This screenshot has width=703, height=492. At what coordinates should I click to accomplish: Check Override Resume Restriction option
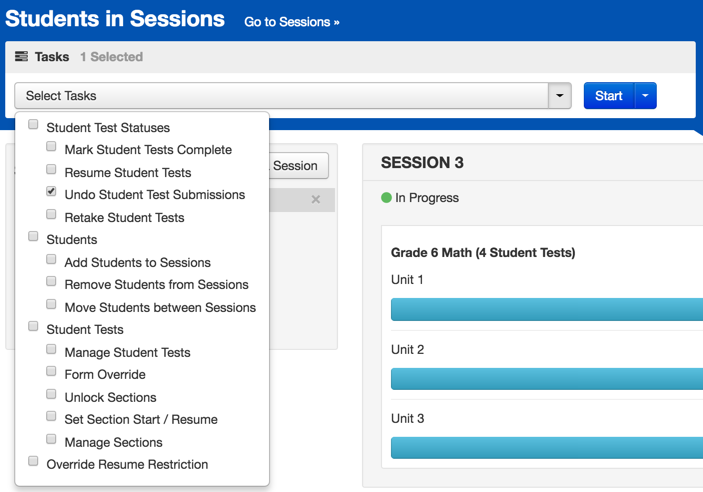[x=33, y=462]
